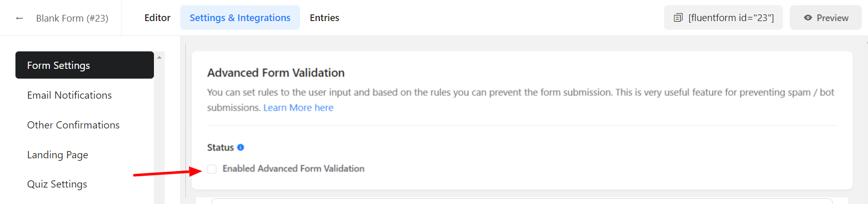
Task: Click the [fluentform id="23"] shortcode text
Action: 731,18
